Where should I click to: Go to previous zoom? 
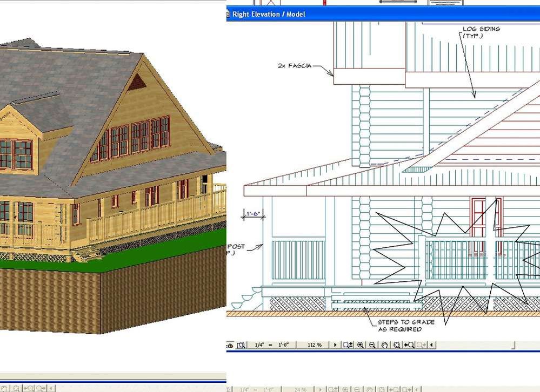[x=409, y=345]
